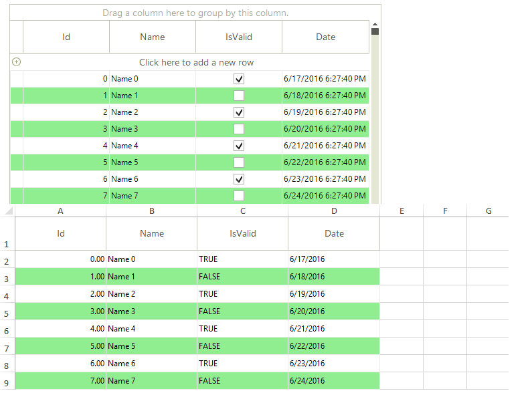Click the Name column header in the grid

(x=153, y=37)
